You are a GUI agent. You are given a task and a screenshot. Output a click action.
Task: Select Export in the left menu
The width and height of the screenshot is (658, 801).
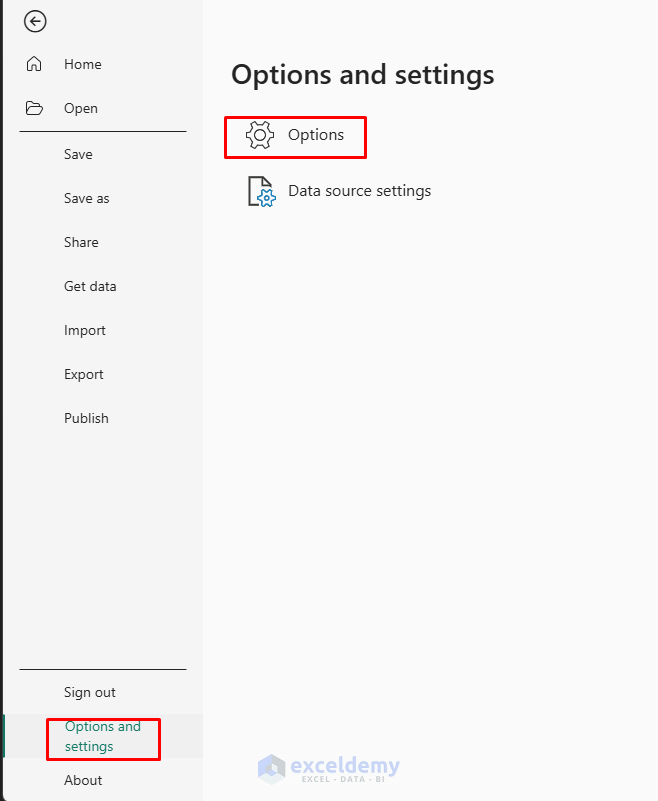pos(83,374)
